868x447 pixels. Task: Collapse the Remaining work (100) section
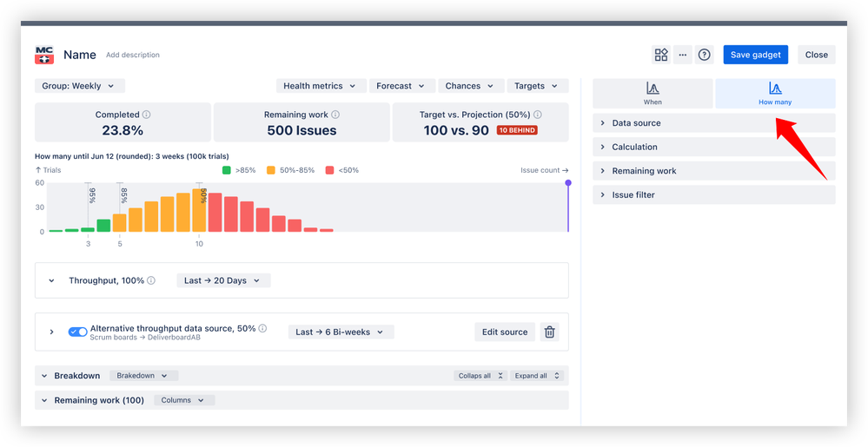click(x=44, y=400)
